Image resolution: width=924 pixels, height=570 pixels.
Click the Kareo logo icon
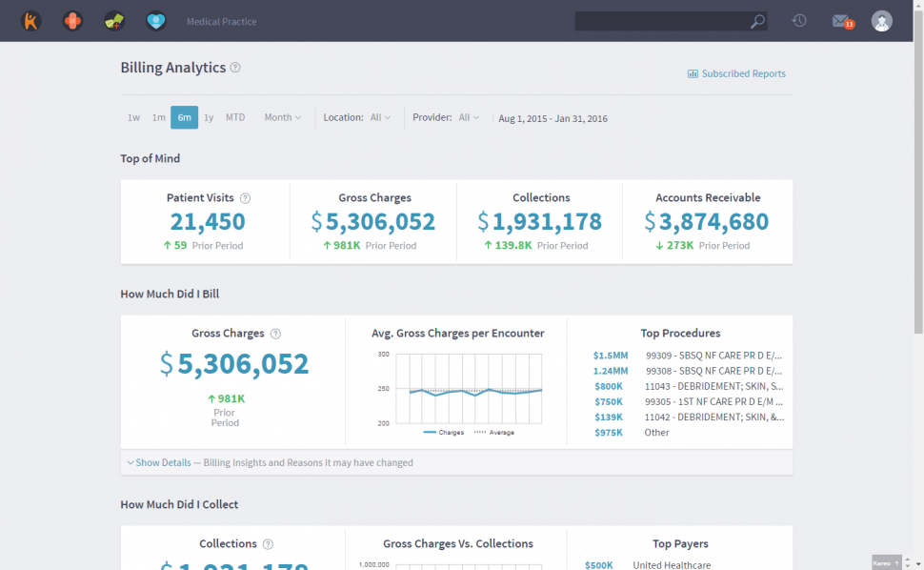31,21
